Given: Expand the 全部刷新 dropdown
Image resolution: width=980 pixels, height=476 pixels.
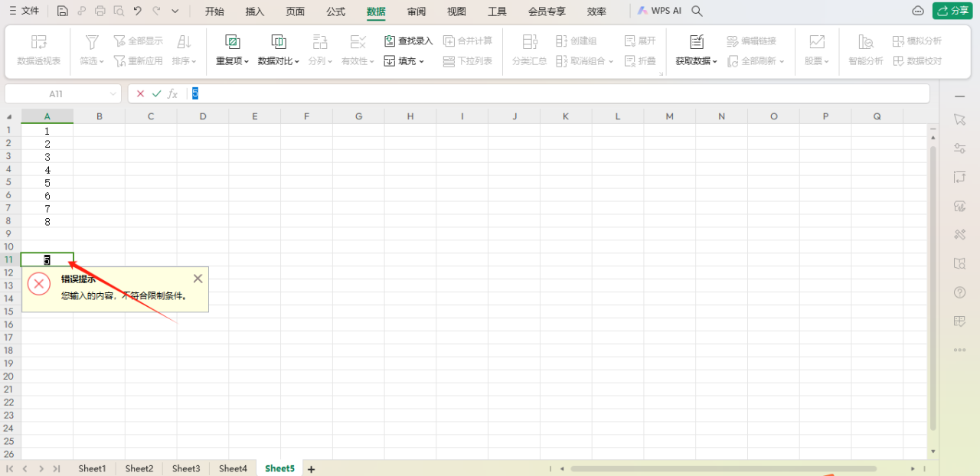Looking at the screenshot, I should point(782,61).
